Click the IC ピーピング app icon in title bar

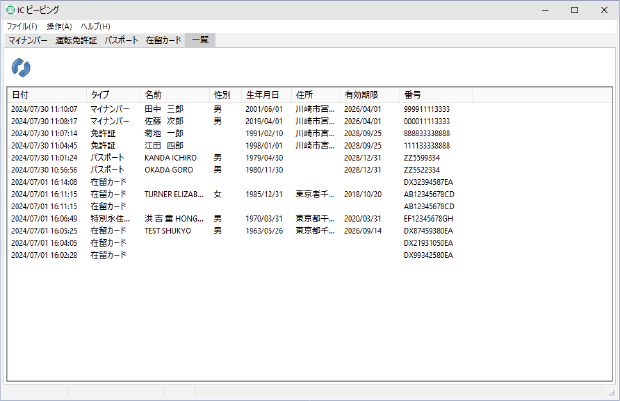[x=10, y=9]
